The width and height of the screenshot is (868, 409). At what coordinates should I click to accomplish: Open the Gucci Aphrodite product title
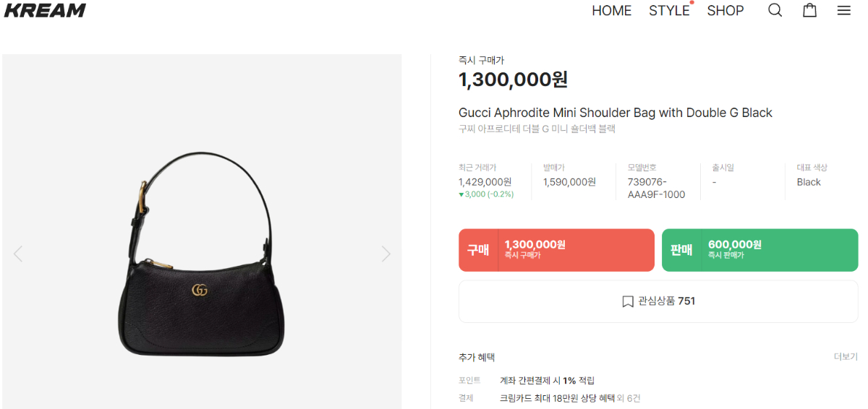[616, 113]
